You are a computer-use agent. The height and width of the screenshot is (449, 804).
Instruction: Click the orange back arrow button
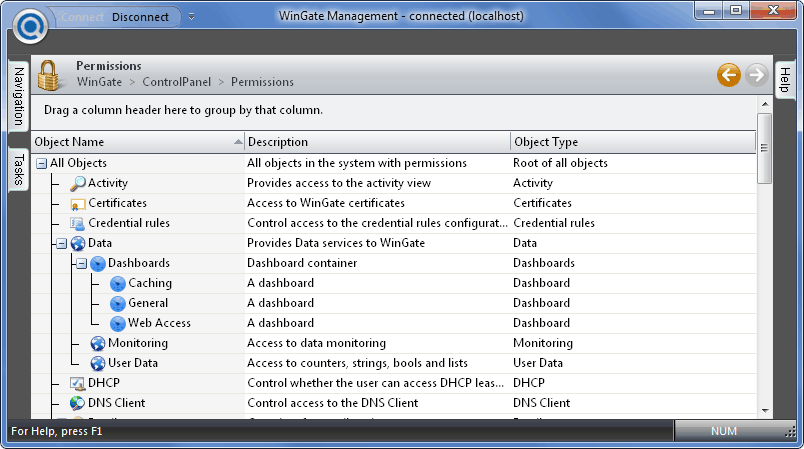click(729, 75)
